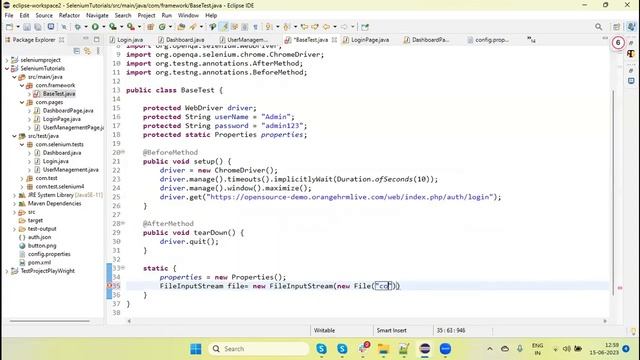This screenshot has height=360, width=640.
Task: Click the Back navigation arrow icon
Action: (327, 27)
